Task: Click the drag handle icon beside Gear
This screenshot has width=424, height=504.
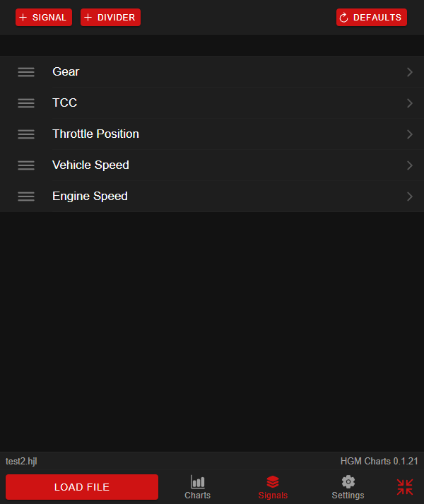Action: click(26, 72)
